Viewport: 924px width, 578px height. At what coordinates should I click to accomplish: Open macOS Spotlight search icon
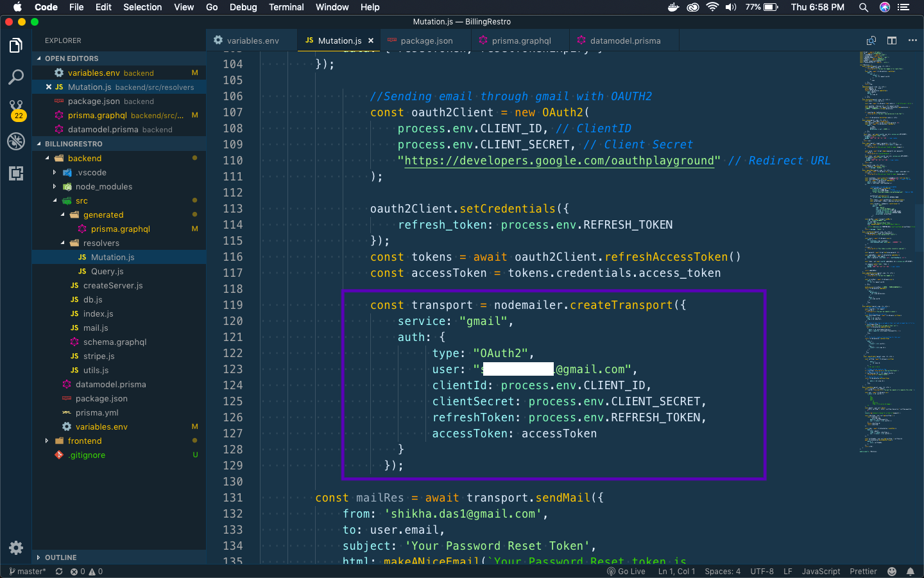[864, 7]
